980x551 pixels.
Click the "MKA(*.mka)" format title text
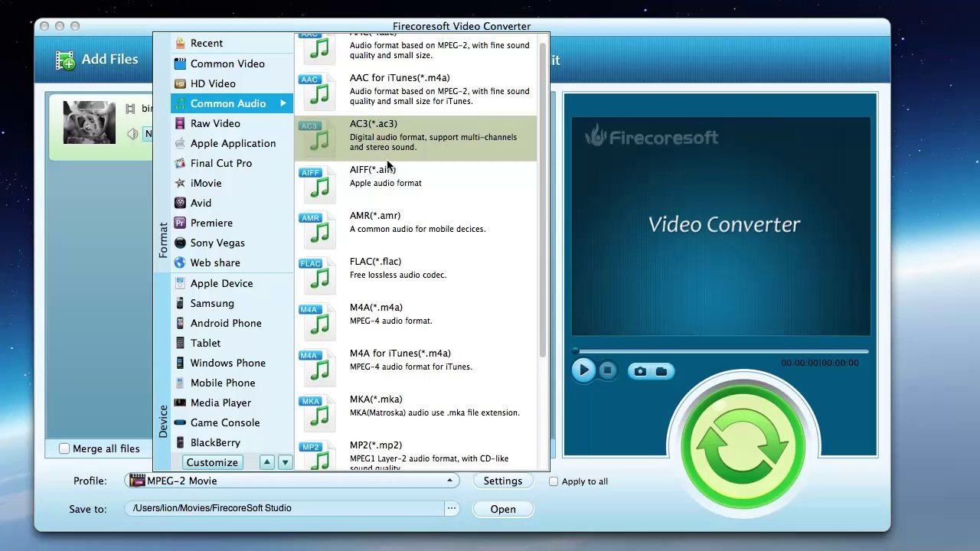click(376, 399)
